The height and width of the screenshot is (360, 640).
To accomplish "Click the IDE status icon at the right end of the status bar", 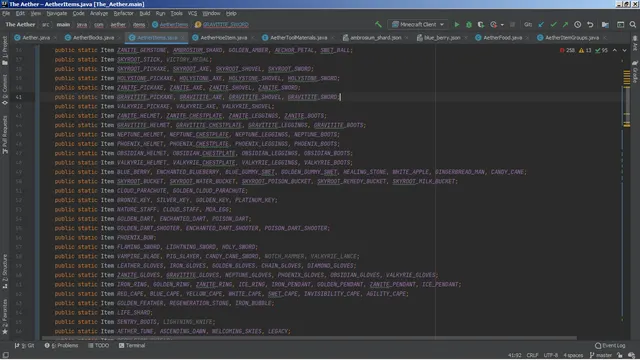I will point(632,355).
